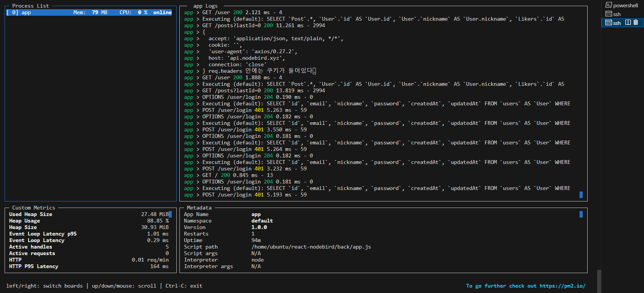Click the Process List panel title
Image resolution: width=644 pixels, height=293 pixels.
pos(31,6)
